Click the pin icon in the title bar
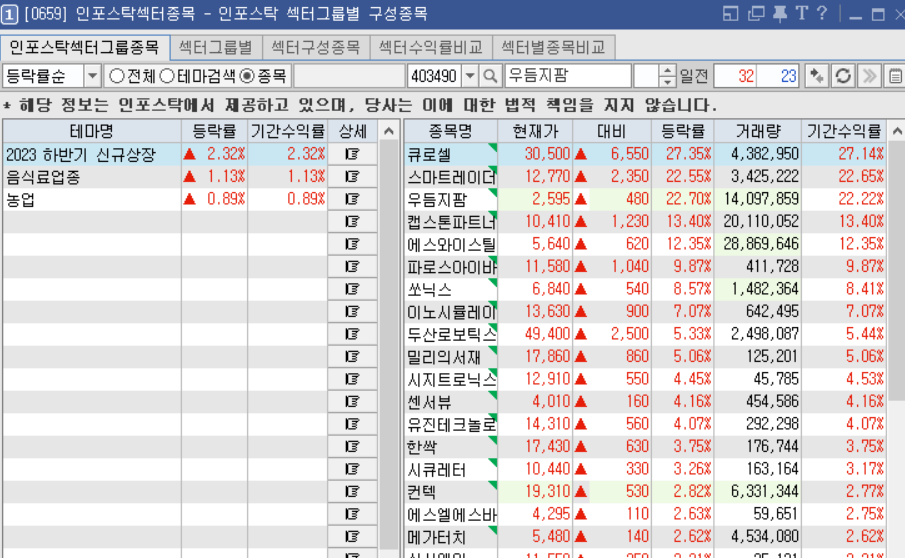The width and height of the screenshot is (905, 558). pos(780,13)
